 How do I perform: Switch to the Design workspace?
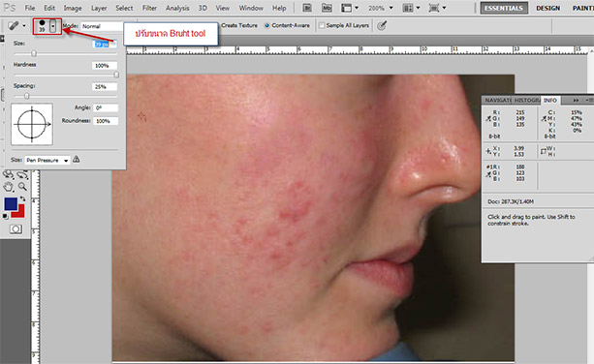[x=547, y=8]
